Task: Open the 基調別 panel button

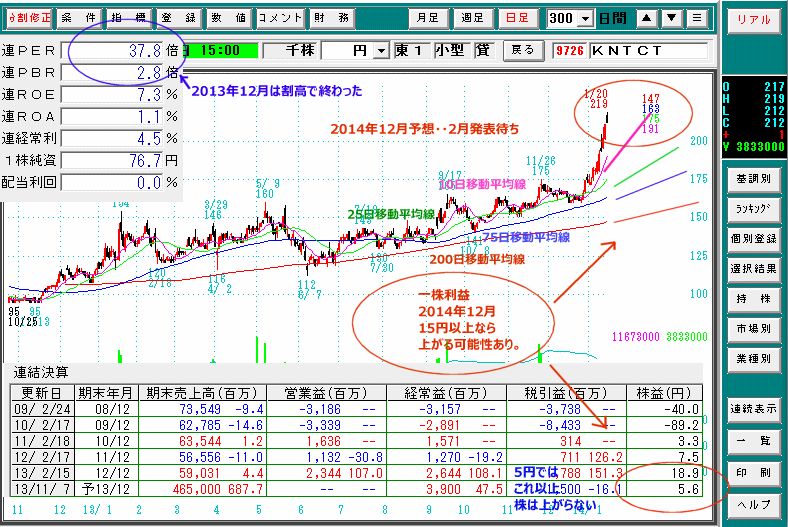Action: pyautogui.click(x=753, y=180)
